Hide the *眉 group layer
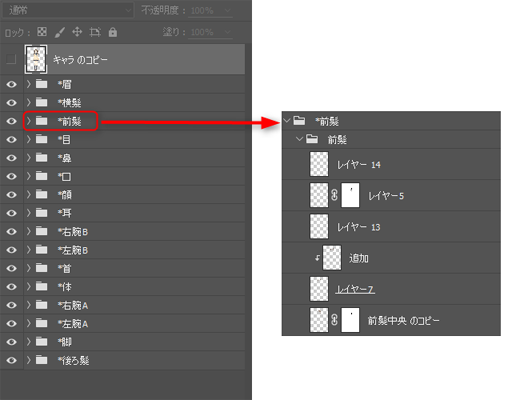 [12, 84]
